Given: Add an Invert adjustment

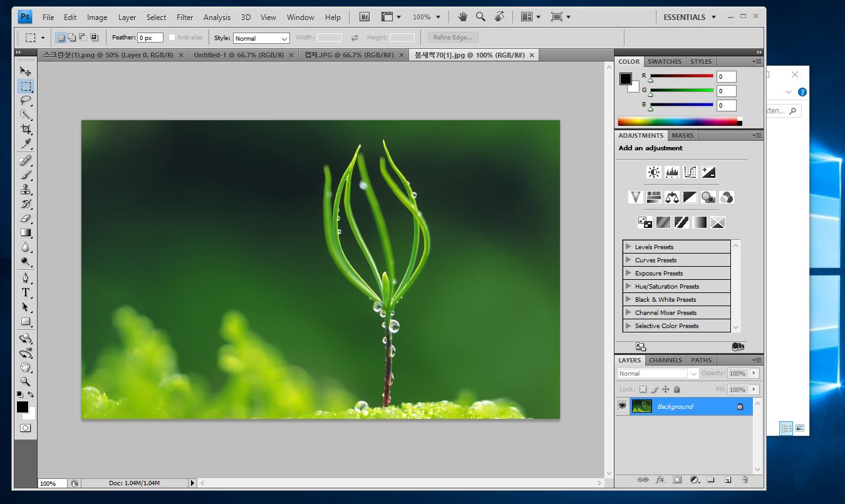Looking at the screenshot, I should click(645, 222).
